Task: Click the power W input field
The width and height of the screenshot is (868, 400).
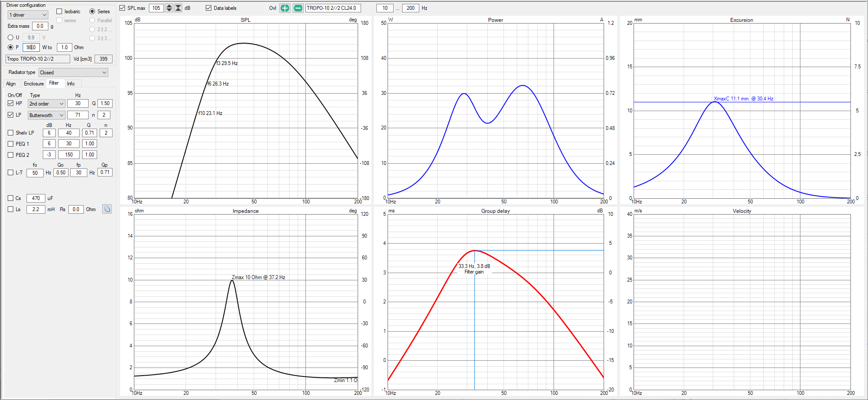Action: click(x=31, y=47)
